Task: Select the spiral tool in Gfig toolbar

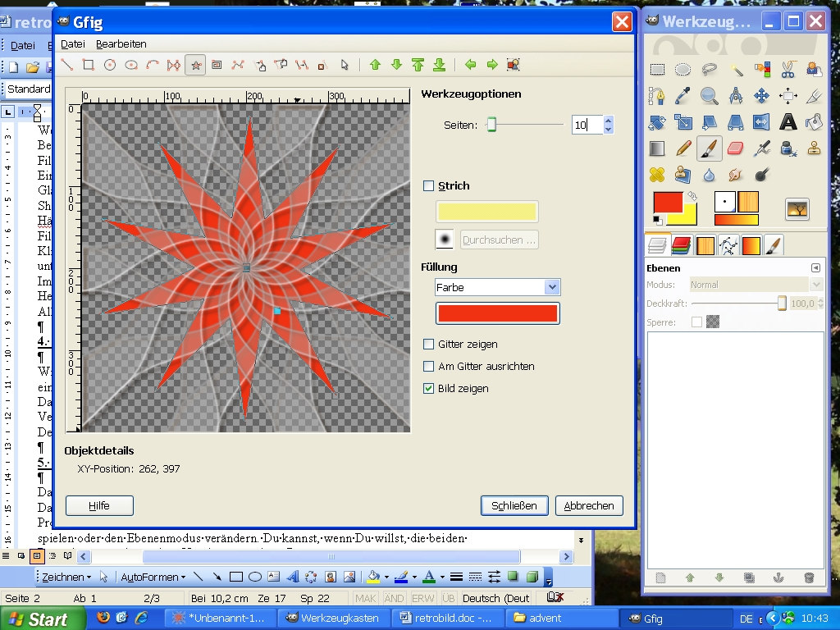Action: (x=217, y=66)
